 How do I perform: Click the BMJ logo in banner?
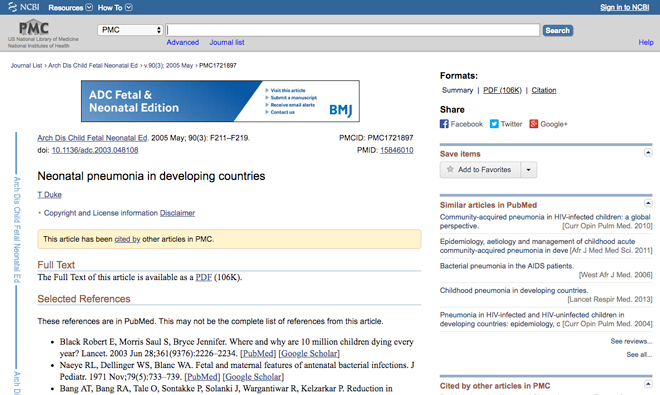point(340,110)
